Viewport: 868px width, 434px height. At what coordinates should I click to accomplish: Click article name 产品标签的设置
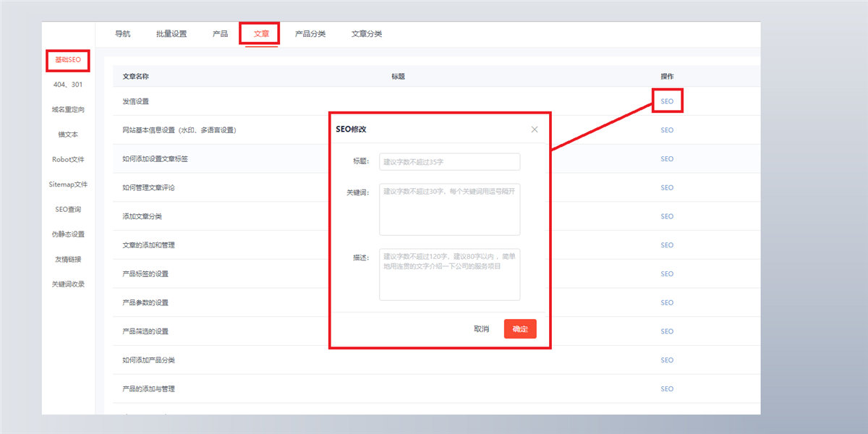pos(145,273)
